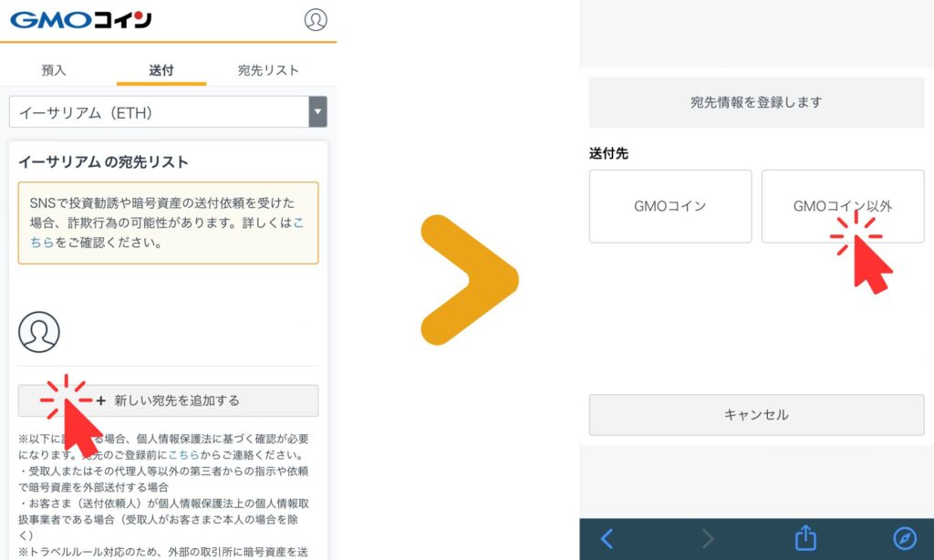Choose GMOコイン以外 as the destination
The height and width of the screenshot is (560, 934).
pos(843,206)
